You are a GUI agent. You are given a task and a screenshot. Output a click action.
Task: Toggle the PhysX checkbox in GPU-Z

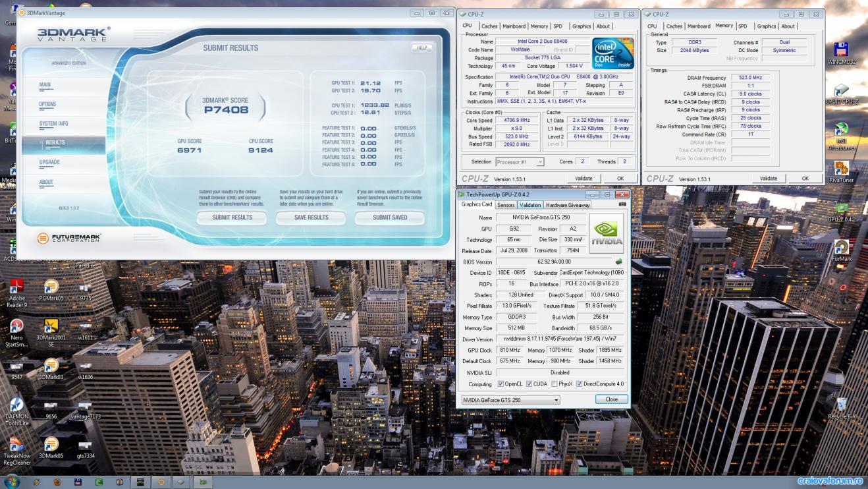(x=554, y=384)
